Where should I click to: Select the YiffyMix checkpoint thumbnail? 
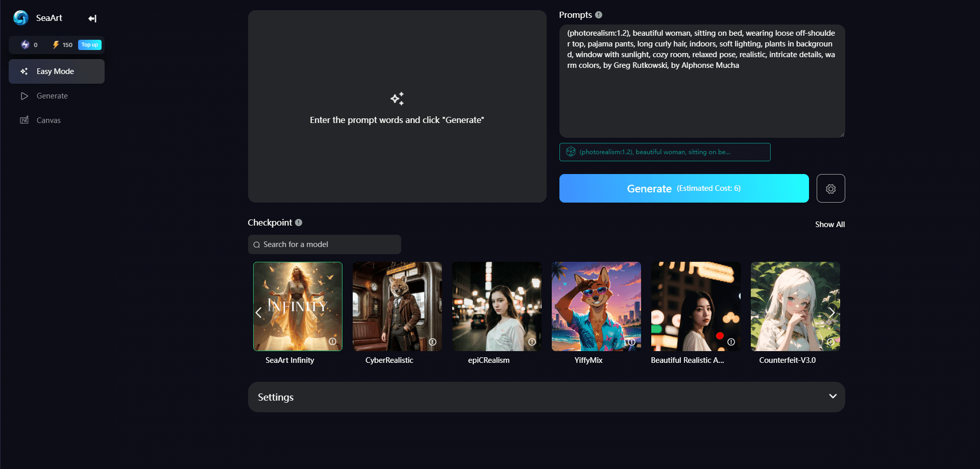(x=596, y=306)
